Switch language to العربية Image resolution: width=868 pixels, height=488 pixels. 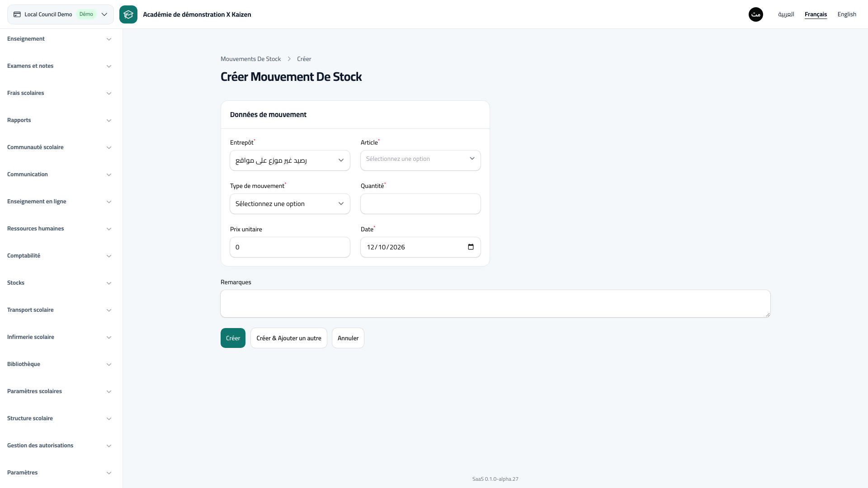point(786,14)
